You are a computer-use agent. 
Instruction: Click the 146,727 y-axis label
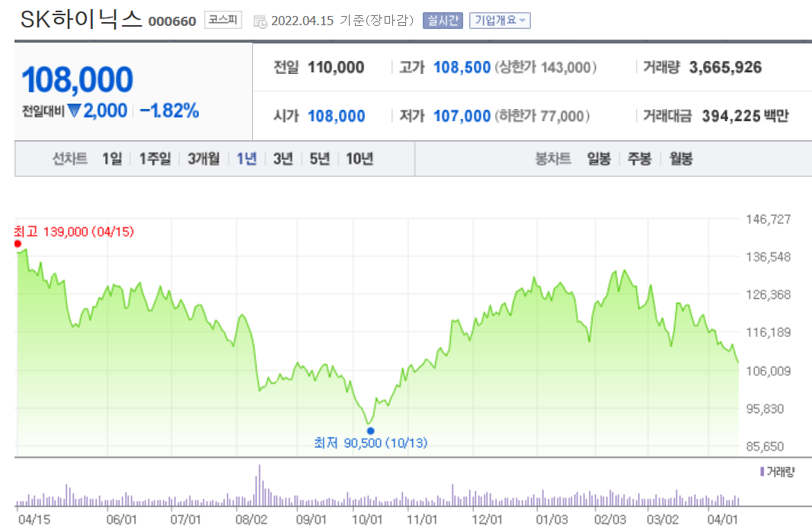coord(768,220)
